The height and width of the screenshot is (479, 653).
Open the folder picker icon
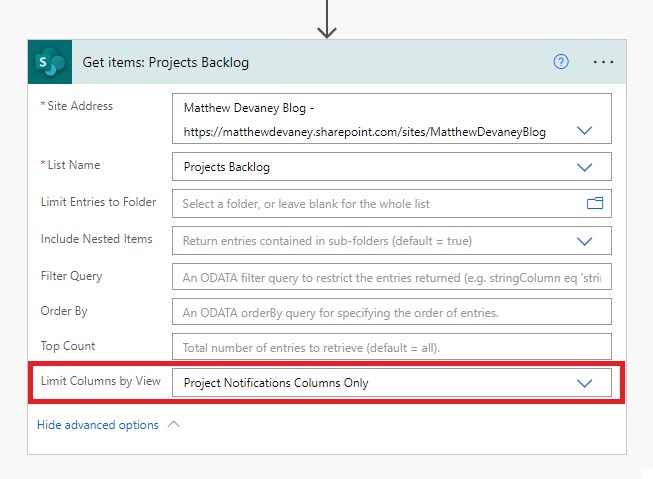pos(595,203)
